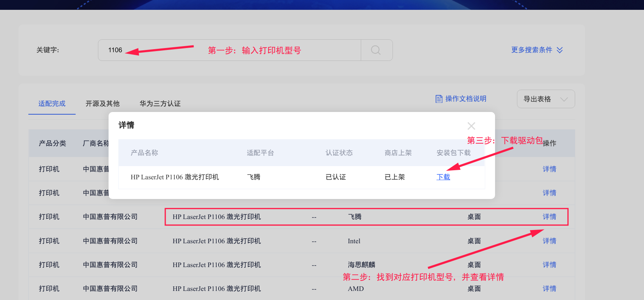Click 操作 column header
The height and width of the screenshot is (300, 644).
point(549,143)
